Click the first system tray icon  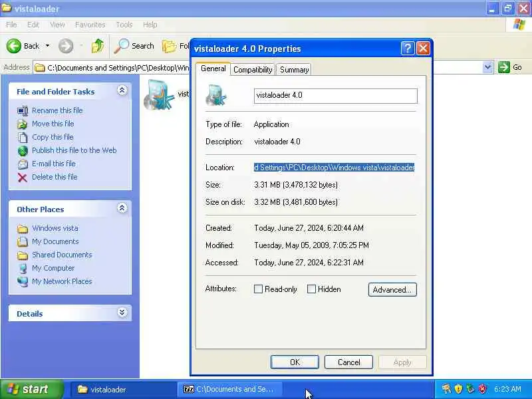tap(446, 389)
